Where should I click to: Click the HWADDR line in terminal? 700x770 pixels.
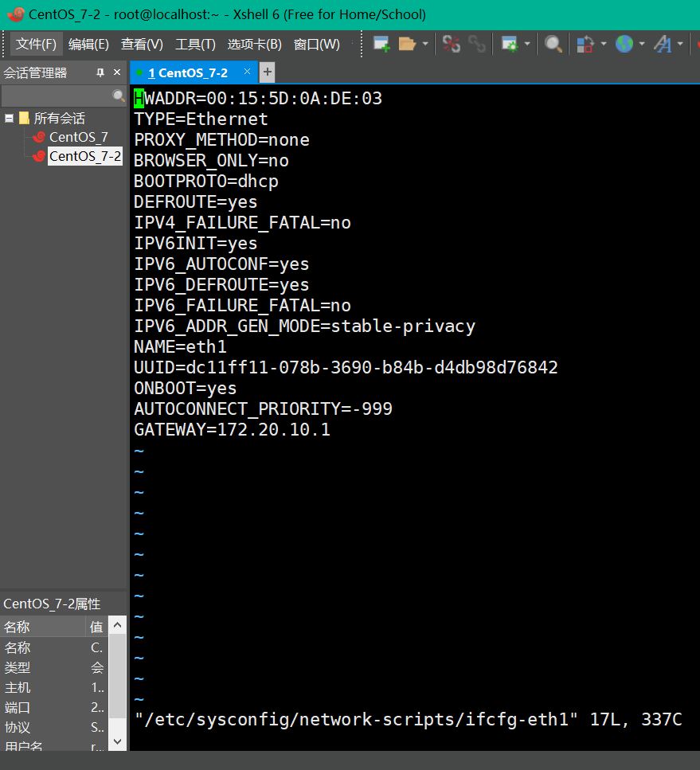(x=258, y=98)
